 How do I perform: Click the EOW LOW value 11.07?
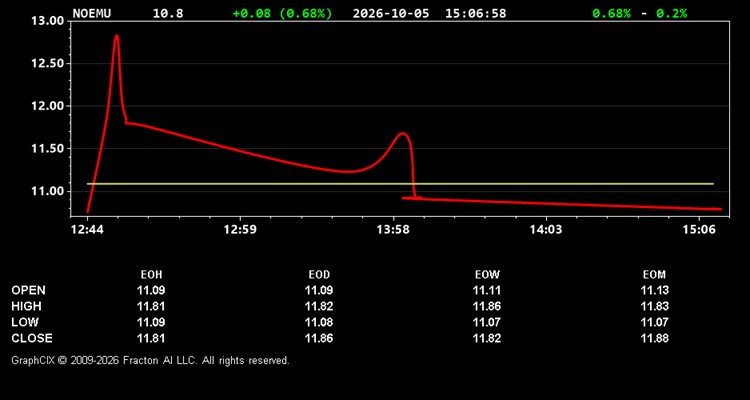(x=487, y=322)
